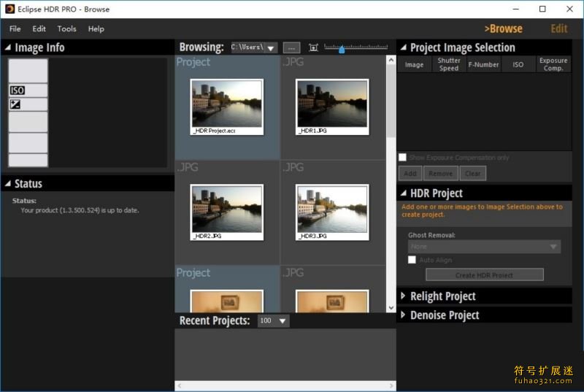Expand the Denoise Project section
This screenshot has height=392, width=584.
403,315
